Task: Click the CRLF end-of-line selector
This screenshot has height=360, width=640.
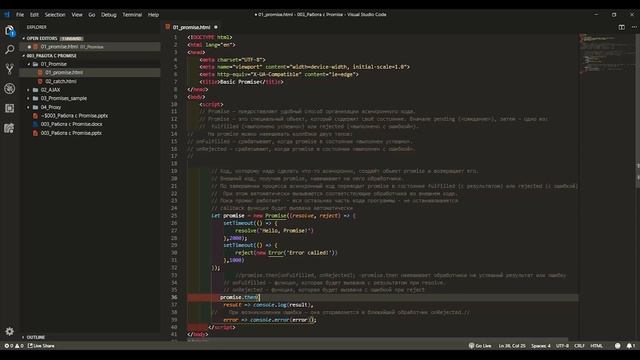Action: (x=580, y=346)
